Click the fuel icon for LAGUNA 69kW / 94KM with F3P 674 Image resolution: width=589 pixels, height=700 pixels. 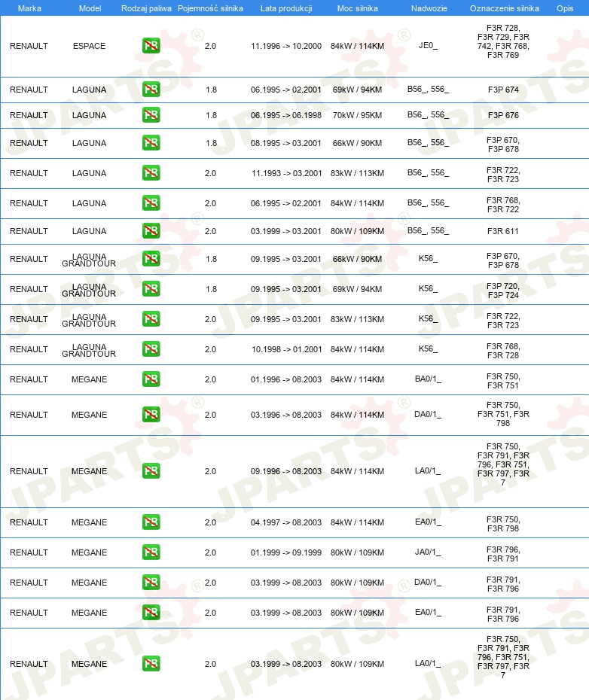[151, 90]
